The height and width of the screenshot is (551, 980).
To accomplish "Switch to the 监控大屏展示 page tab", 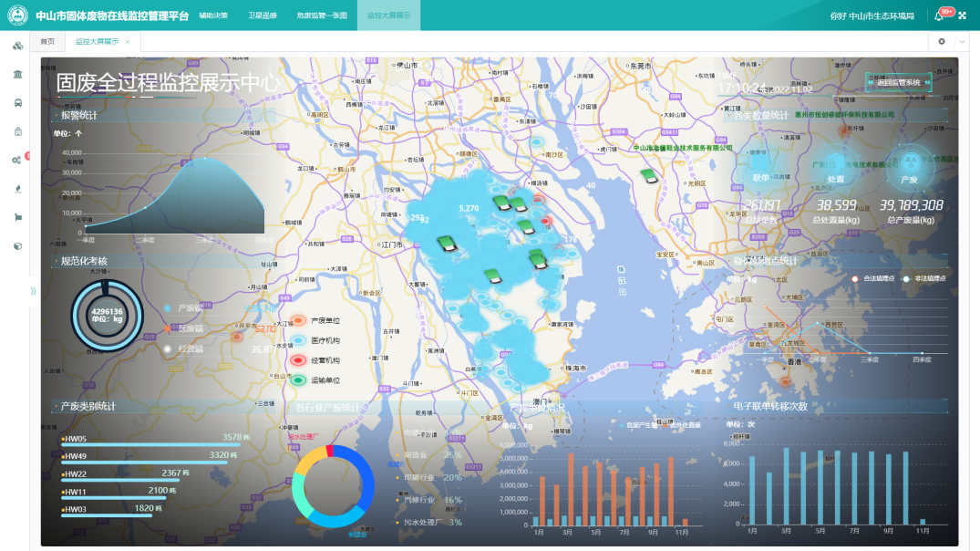I will [x=97, y=42].
